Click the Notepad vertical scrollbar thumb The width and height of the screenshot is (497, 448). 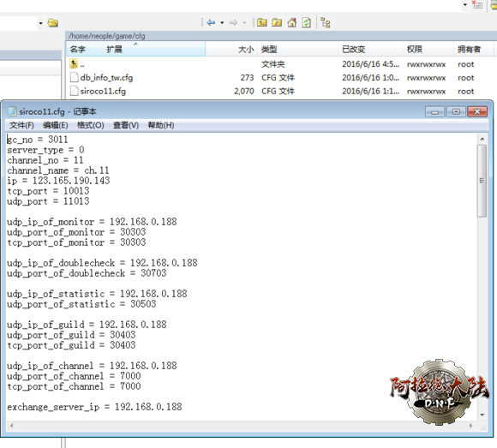(482, 181)
